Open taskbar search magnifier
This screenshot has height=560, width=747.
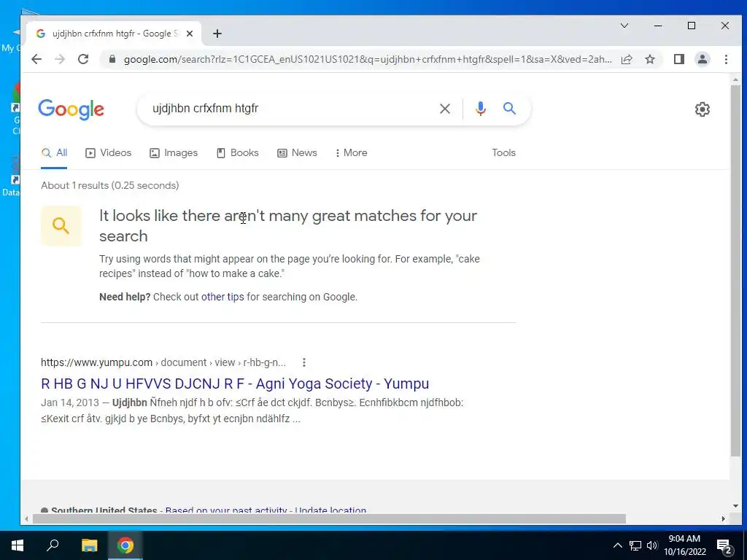pos(53,545)
